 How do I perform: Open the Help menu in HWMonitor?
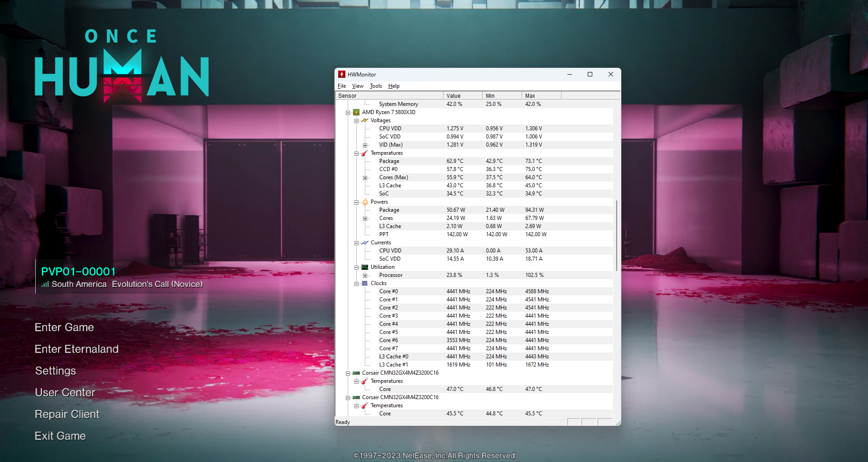point(394,86)
